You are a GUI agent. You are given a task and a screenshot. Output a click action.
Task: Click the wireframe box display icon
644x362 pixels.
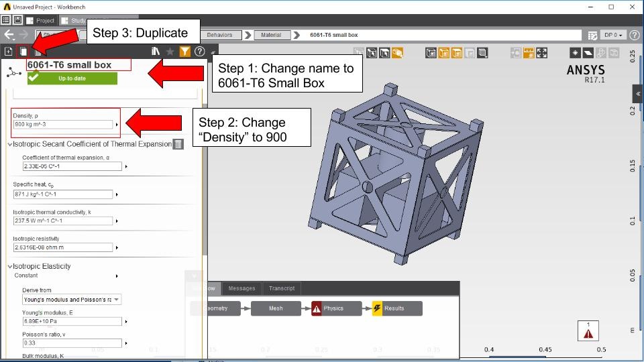point(431,52)
